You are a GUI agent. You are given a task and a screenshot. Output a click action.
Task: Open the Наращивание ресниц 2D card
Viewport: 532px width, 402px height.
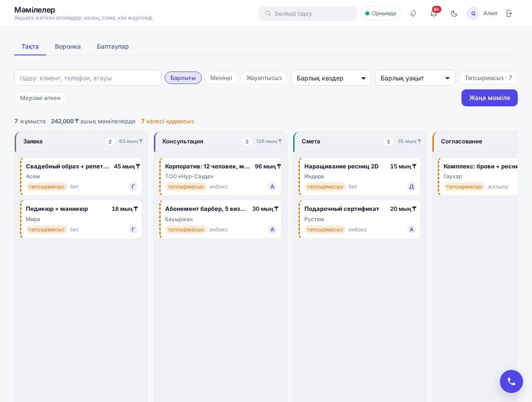(x=359, y=176)
